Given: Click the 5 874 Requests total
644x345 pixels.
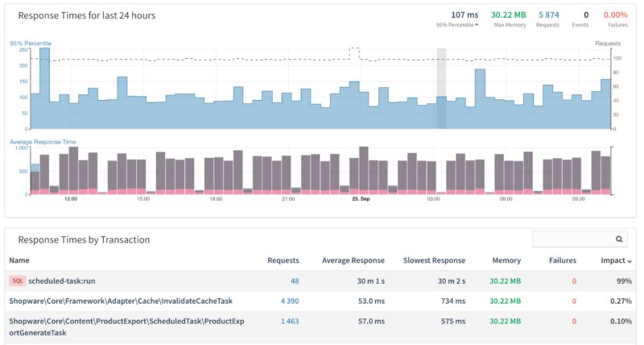Looking at the screenshot, I should click(x=549, y=15).
